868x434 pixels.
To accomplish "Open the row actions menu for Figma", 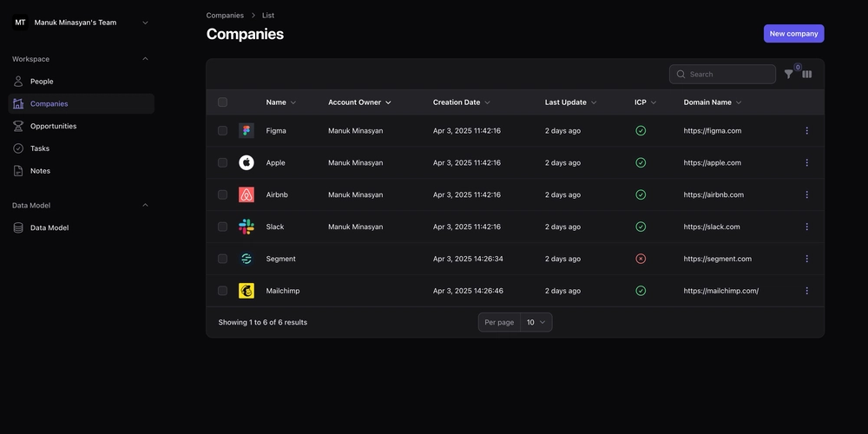I will pyautogui.click(x=806, y=131).
